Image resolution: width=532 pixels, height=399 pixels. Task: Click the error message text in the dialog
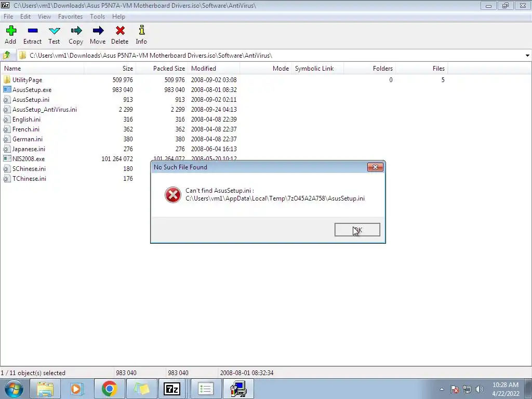(275, 194)
